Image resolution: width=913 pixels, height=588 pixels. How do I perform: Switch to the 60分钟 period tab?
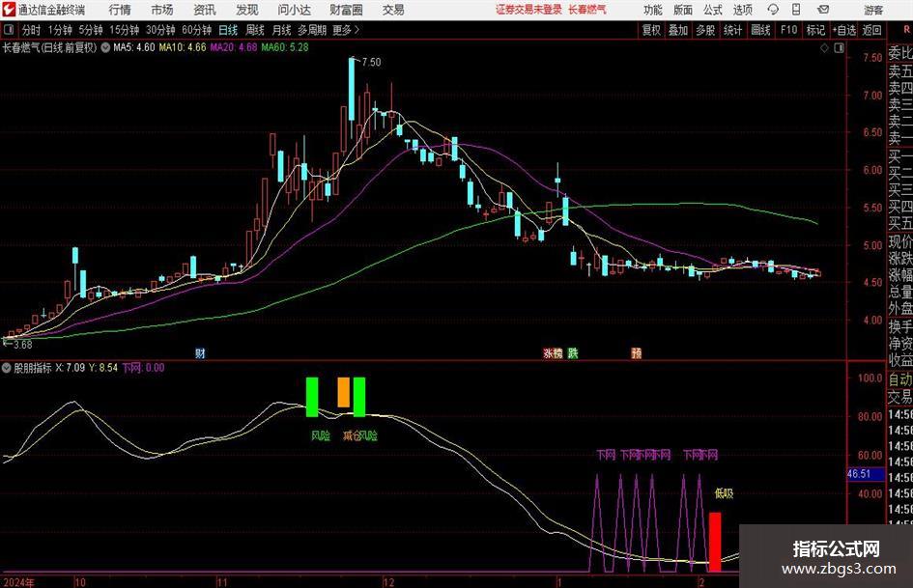[x=196, y=30]
